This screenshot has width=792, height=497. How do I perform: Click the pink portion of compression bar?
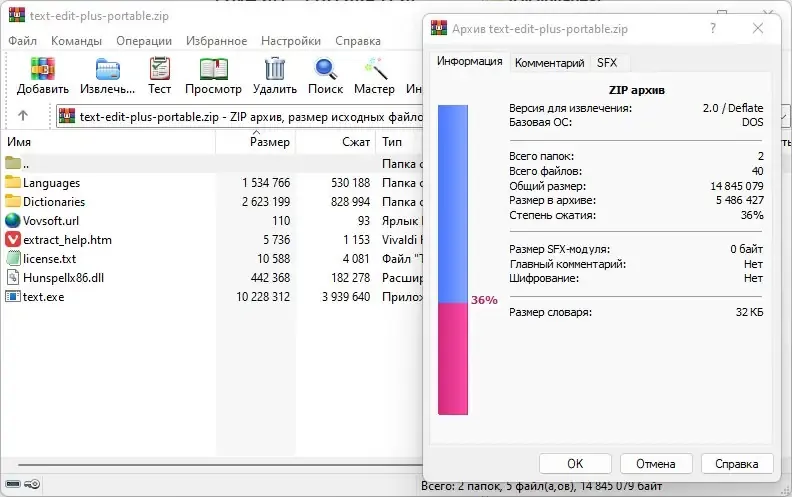(453, 359)
